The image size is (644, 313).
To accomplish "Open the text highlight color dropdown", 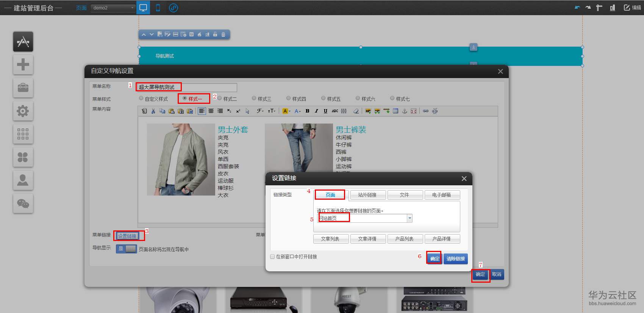I will 286,111.
